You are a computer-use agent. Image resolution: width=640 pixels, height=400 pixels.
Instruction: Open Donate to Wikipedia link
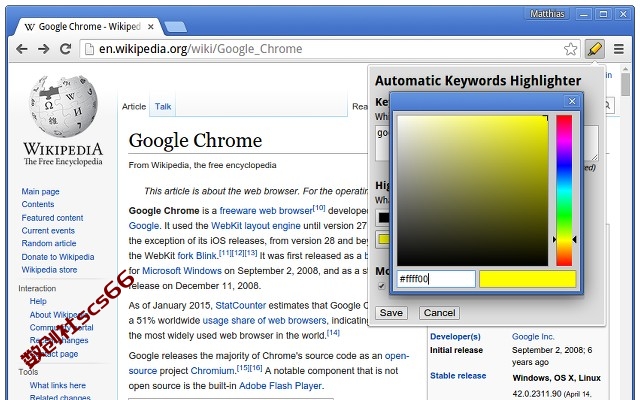click(58, 257)
